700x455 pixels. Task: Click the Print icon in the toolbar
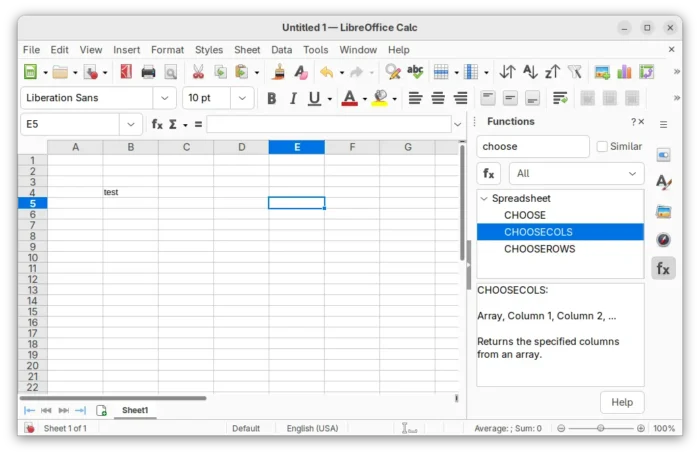pyautogui.click(x=148, y=72)
